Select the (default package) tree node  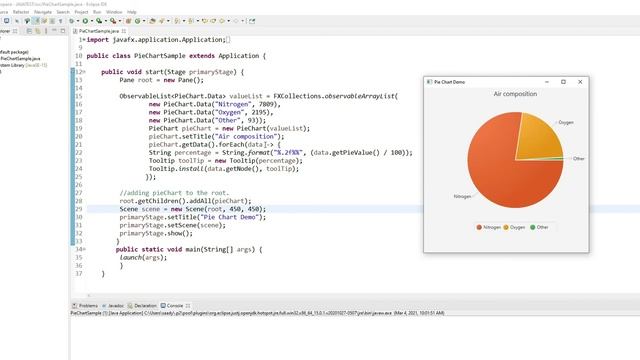(x=14, y=52)
